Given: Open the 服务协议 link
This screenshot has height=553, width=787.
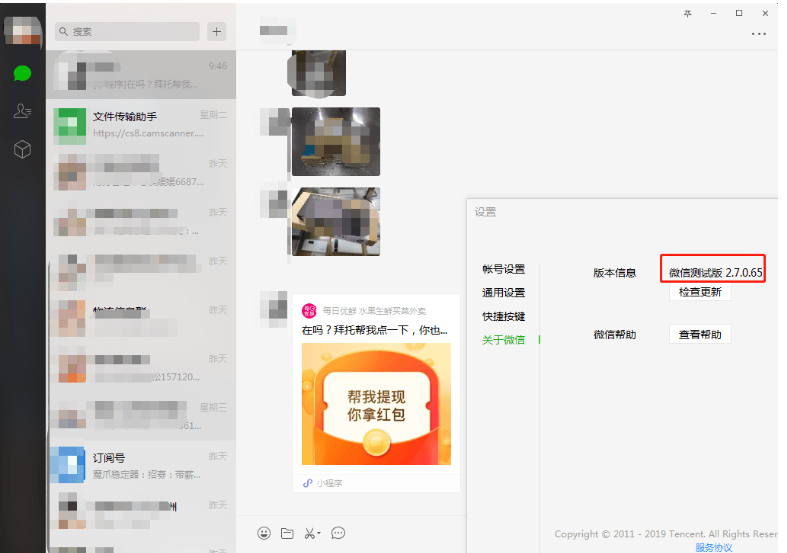Looking at the screenshot, I should 714,547.
